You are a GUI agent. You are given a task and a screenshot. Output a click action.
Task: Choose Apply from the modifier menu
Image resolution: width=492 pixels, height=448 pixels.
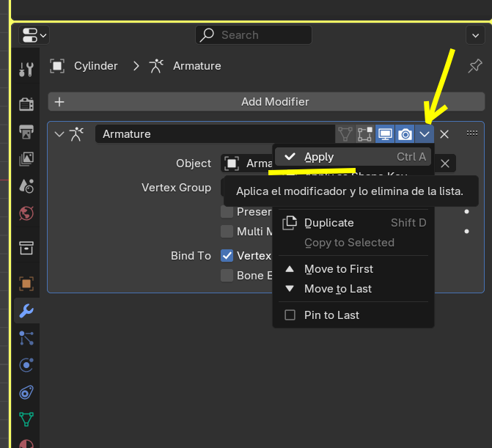[x=319, y=157]
